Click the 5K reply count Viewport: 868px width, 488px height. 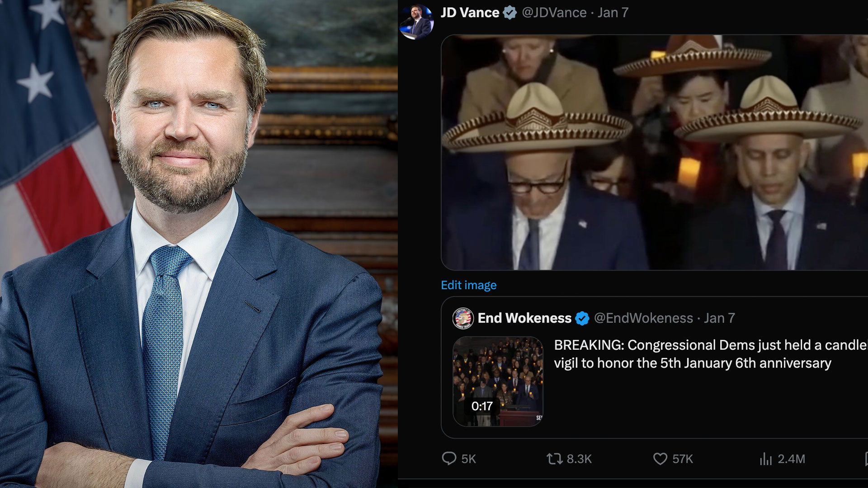[467, 459]
